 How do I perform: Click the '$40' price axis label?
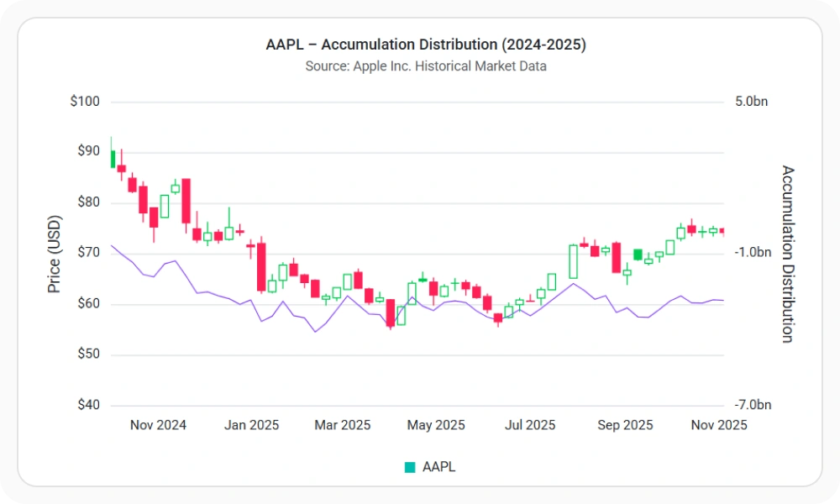pyautogui.click(x=88, y=405)
